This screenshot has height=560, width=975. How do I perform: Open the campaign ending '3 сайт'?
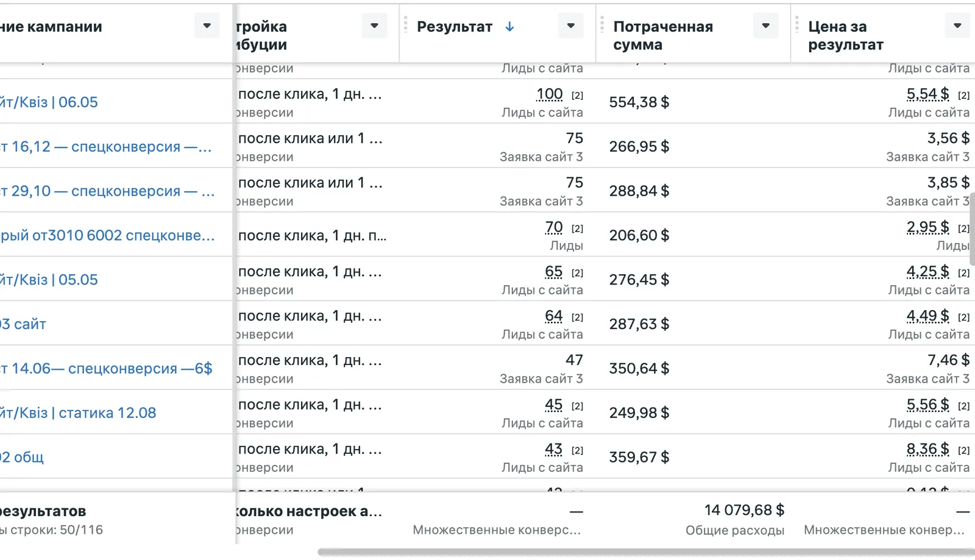[23, 324]
